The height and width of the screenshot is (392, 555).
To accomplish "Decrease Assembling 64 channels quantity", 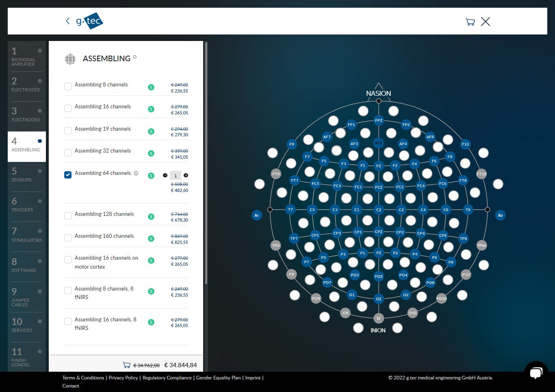I will (165, 175).
